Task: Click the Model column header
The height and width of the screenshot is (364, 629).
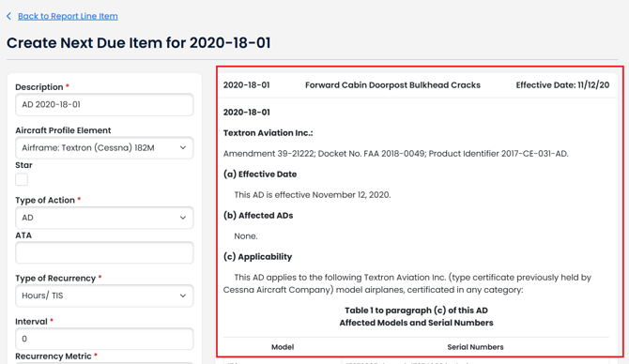Action: pyautogui.click(x=283, y=347)
